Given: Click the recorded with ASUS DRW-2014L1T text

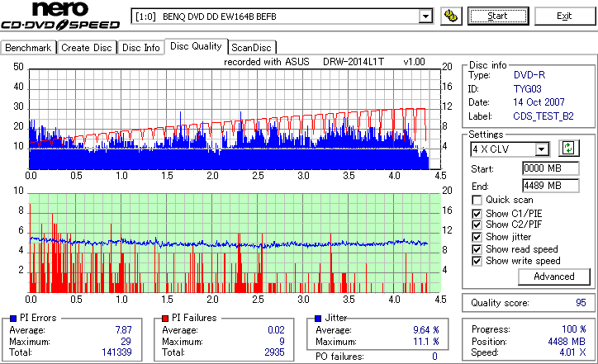Looking at the screenshot, I should [324, 62].
